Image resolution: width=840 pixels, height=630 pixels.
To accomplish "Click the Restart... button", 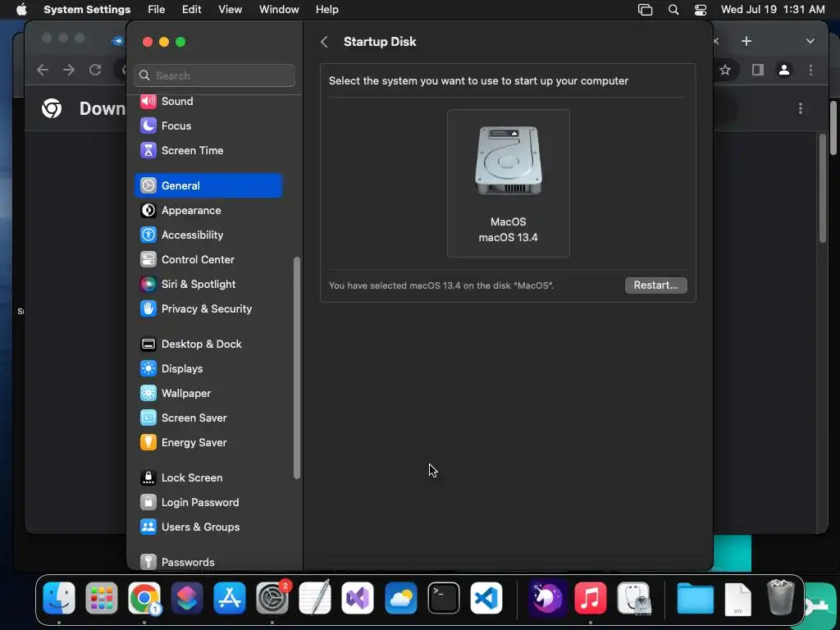I will pos(655,285).
